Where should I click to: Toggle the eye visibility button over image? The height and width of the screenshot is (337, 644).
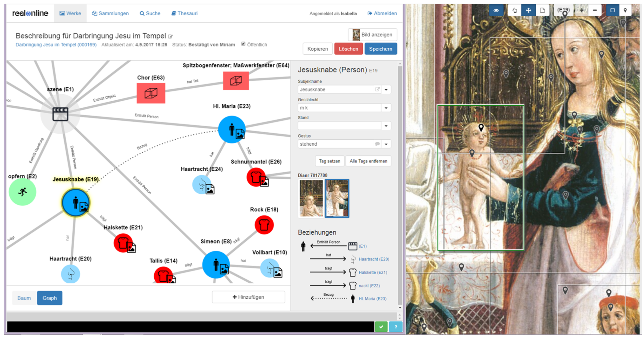(x=496, y=10)
